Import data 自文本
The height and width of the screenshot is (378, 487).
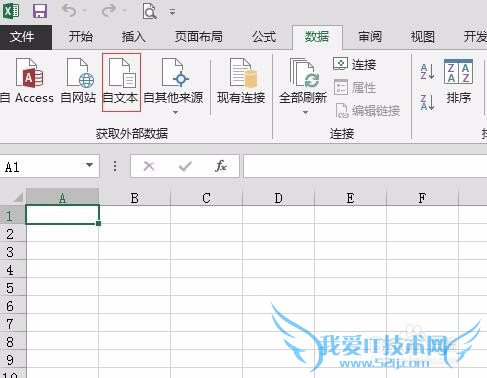click(x=121, y=82)
